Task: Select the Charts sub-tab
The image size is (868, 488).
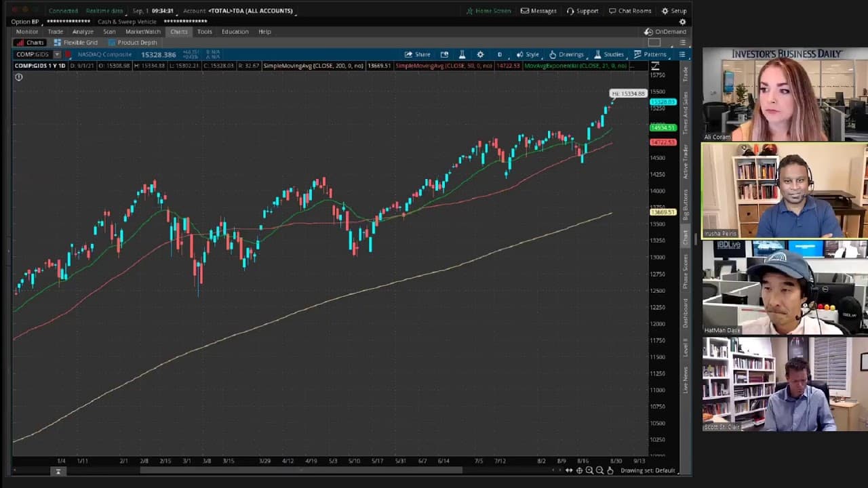Action: point(30,43)
